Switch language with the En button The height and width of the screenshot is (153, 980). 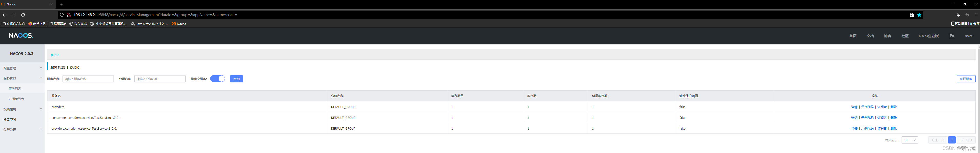coord(952,36)
